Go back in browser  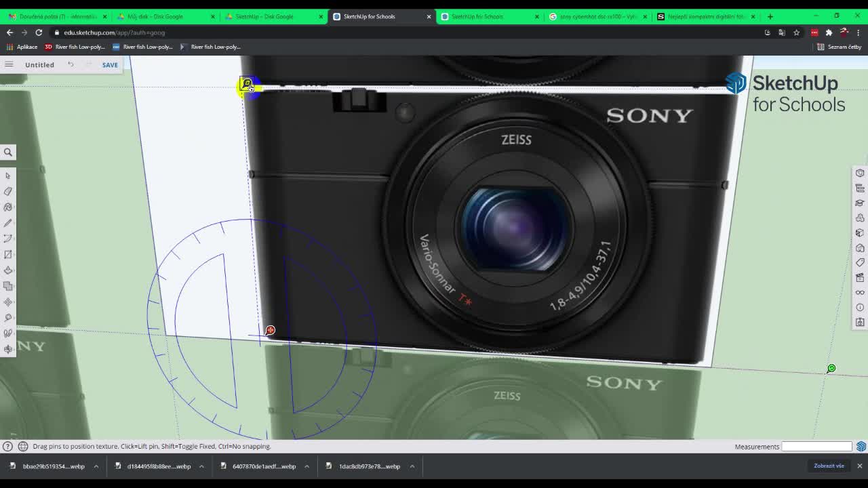coord(9,33)
